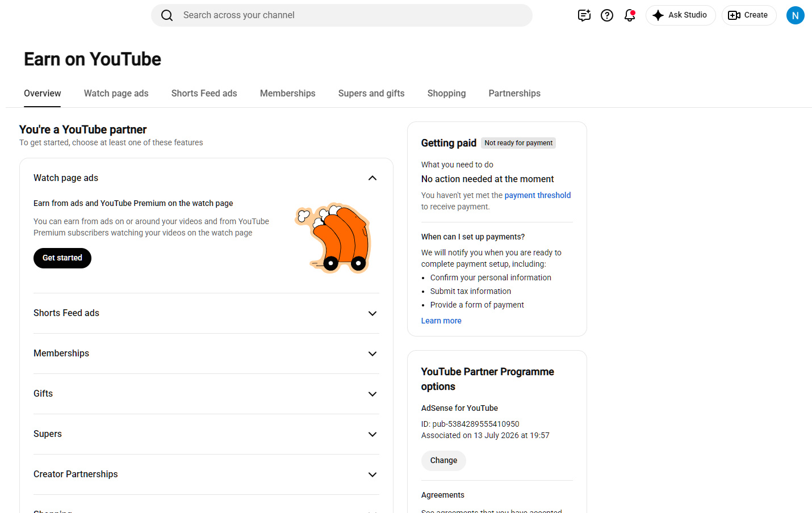Focus the Search across your channel field

click(x=341, y=15)
